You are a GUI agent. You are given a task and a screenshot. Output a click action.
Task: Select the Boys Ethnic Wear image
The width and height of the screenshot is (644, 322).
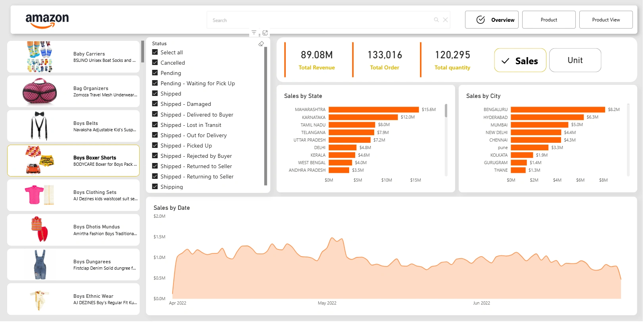pos(39,301)
